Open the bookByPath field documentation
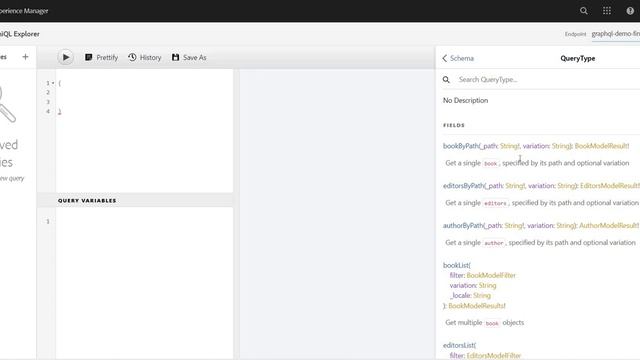The width and height of the screenshot is (640, 360). pos(460,146)
